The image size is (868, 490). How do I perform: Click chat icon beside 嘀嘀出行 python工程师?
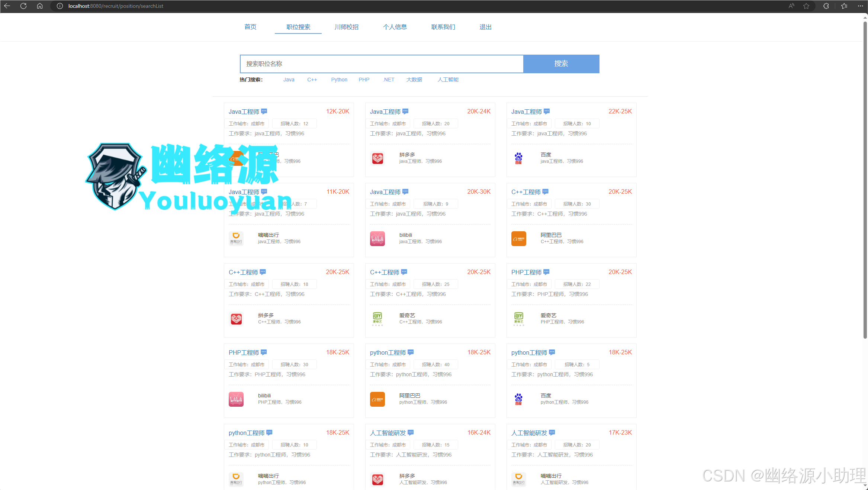click(x=269, y=432)
